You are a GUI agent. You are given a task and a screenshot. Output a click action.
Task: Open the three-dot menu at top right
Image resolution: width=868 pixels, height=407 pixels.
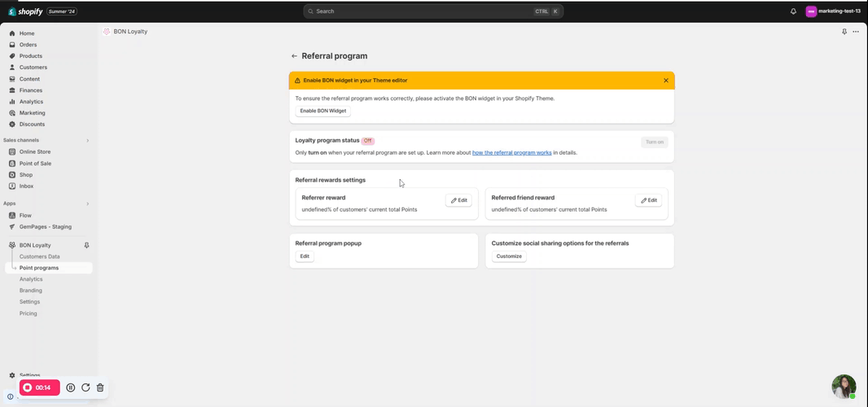[856, 32]
